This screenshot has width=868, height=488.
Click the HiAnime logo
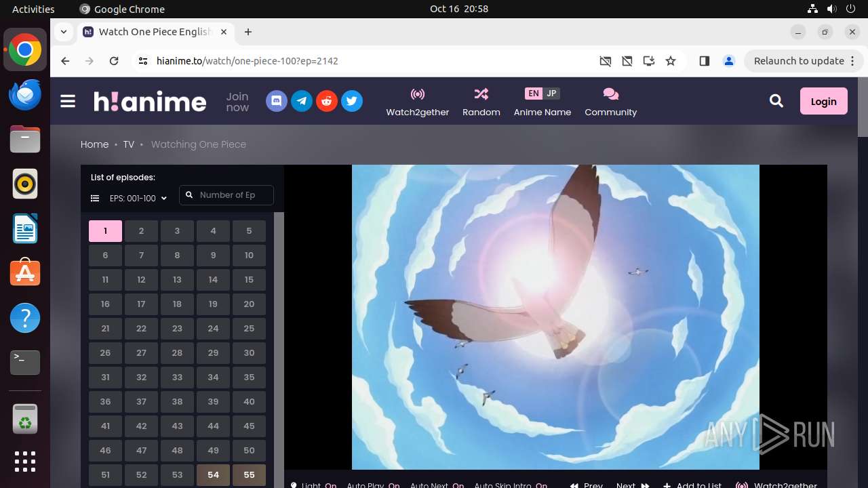click(x=150, y=102)
